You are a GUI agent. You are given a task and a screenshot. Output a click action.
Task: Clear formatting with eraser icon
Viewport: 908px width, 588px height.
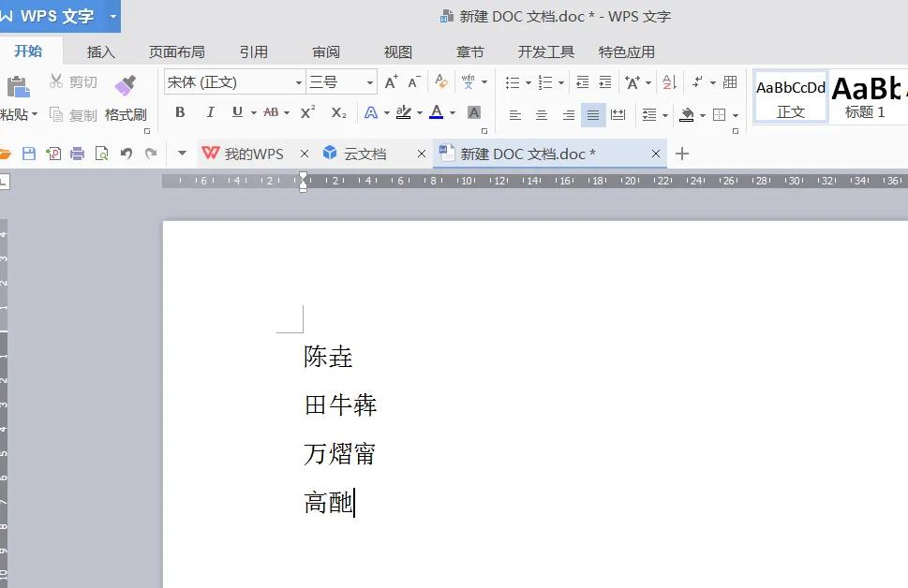(x=441, y=81)
